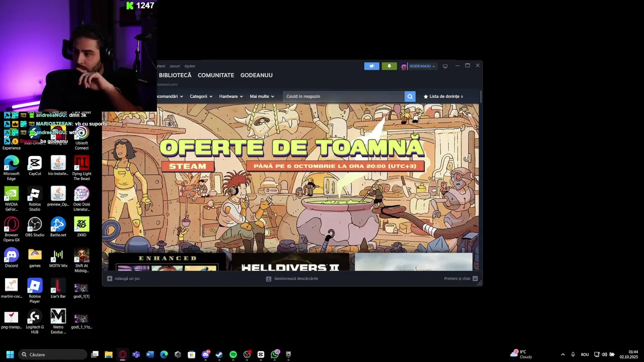
Task: Open Epic Games Launcher from the taskbar
Action: tap(288, 354)
